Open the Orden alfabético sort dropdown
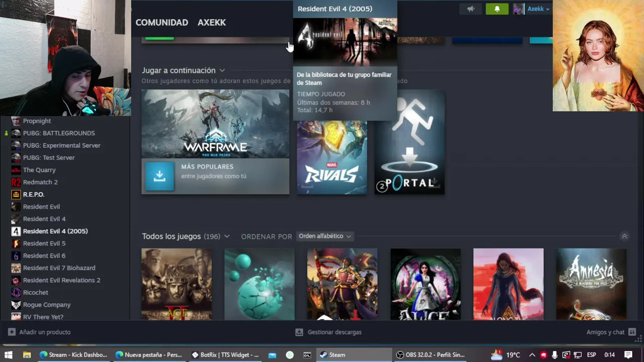 325,236
